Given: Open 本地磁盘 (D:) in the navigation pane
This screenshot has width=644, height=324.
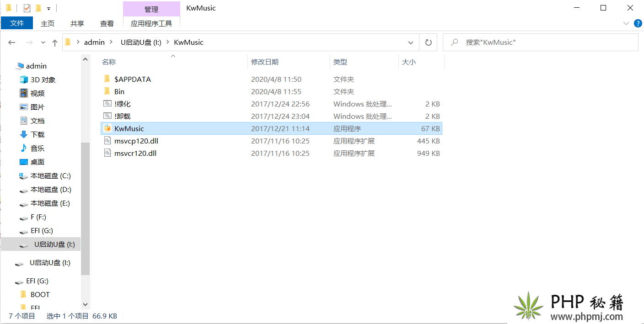Looking at the screenshot, I should [x=51, y=189].
